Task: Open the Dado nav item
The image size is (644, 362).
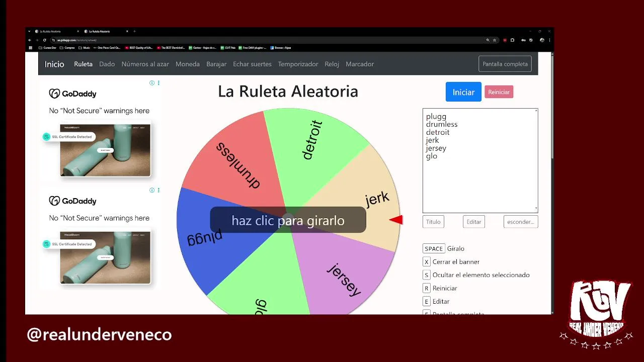Action: pyautogui.click(x=107, y=64)
